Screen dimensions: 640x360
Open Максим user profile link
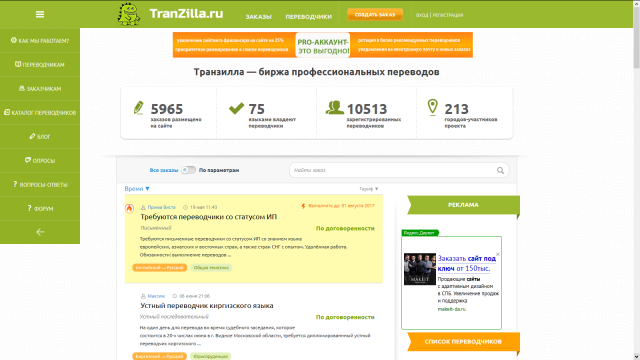point(156,296)
